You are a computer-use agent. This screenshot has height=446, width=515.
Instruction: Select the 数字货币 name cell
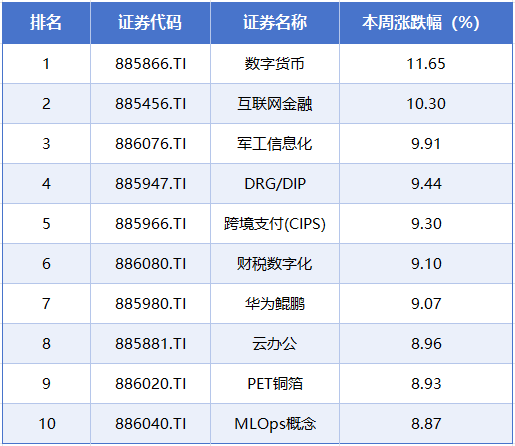275,64
